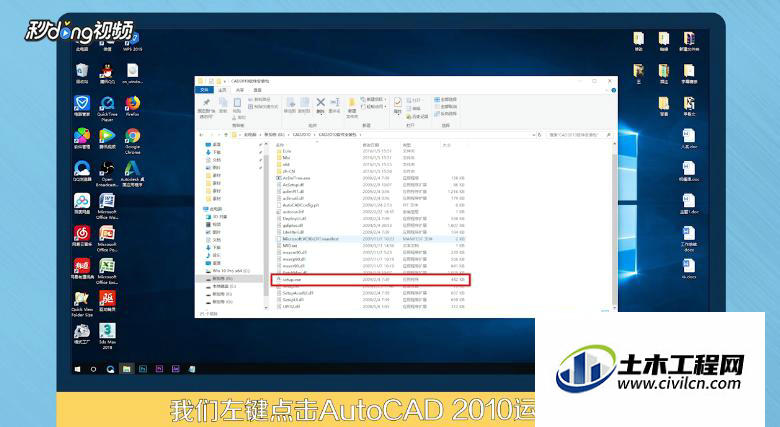Screen dimensions: 780x427
Task: Select 3D Objects in the navigation pane
Action: (x=217, y=217)
